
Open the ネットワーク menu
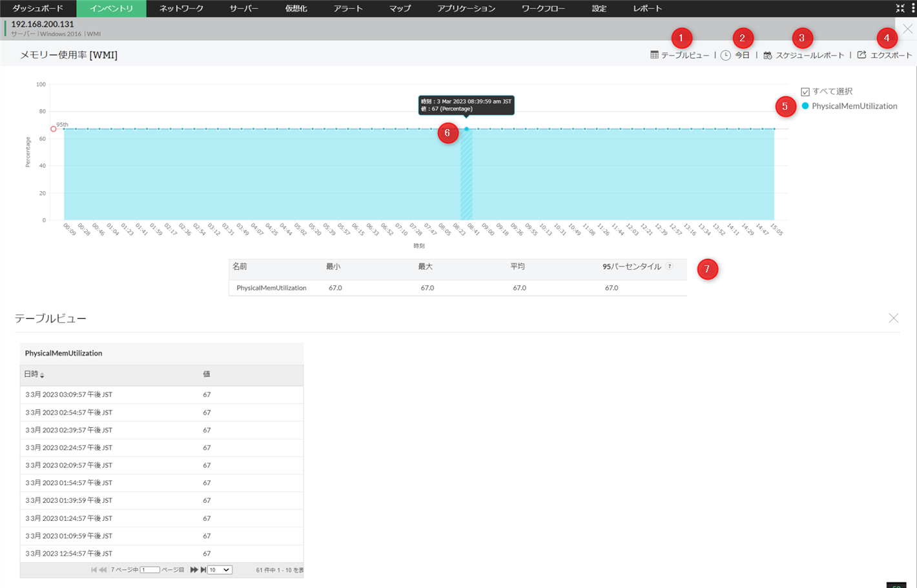click(181, 8)
